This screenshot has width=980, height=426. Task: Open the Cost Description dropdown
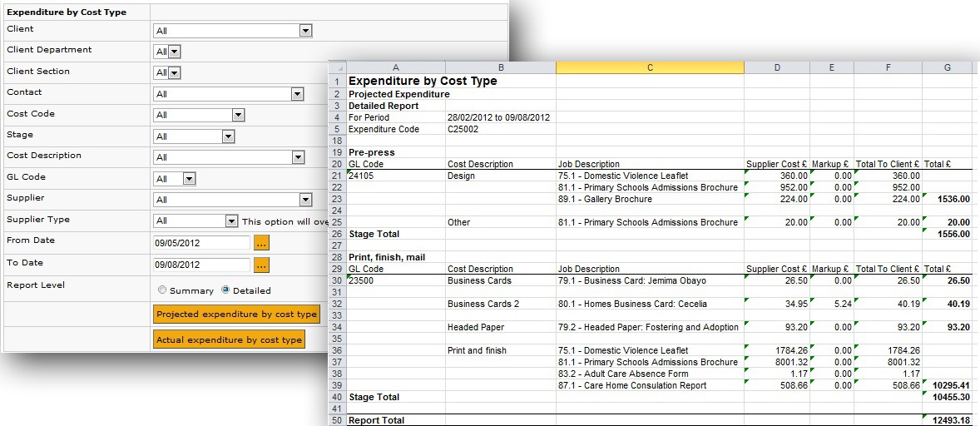pos(229,157)
